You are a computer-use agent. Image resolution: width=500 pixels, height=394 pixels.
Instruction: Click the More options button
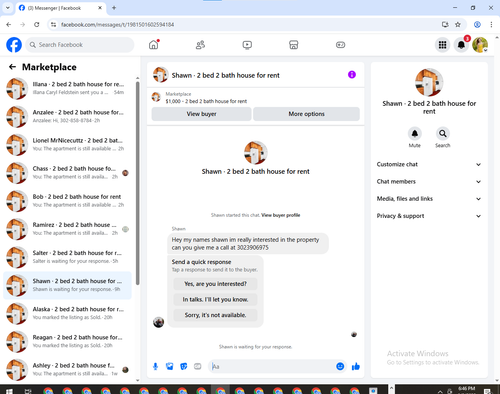point(306,114)
